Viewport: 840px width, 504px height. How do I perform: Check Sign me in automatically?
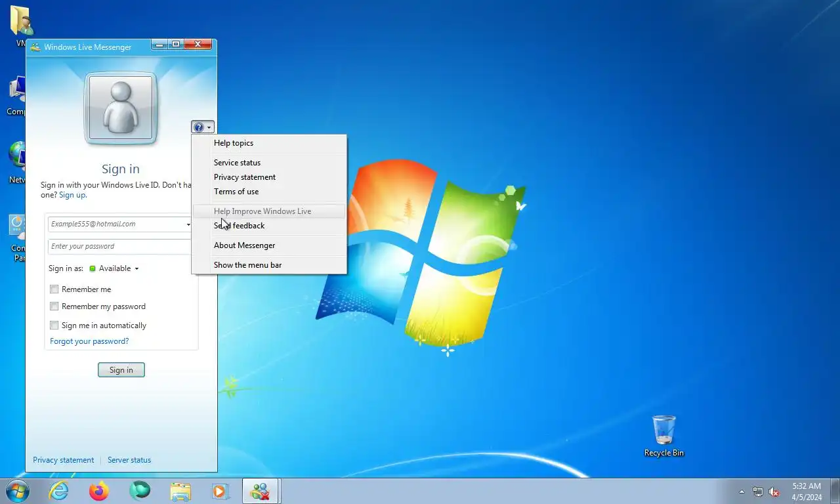pos(54,325)
